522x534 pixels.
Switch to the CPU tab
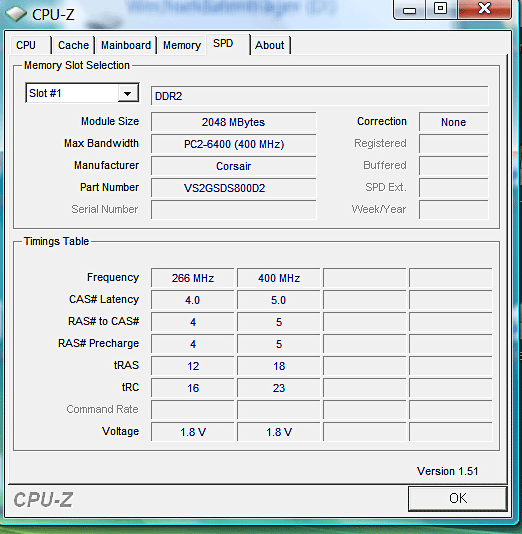(30, 45)
